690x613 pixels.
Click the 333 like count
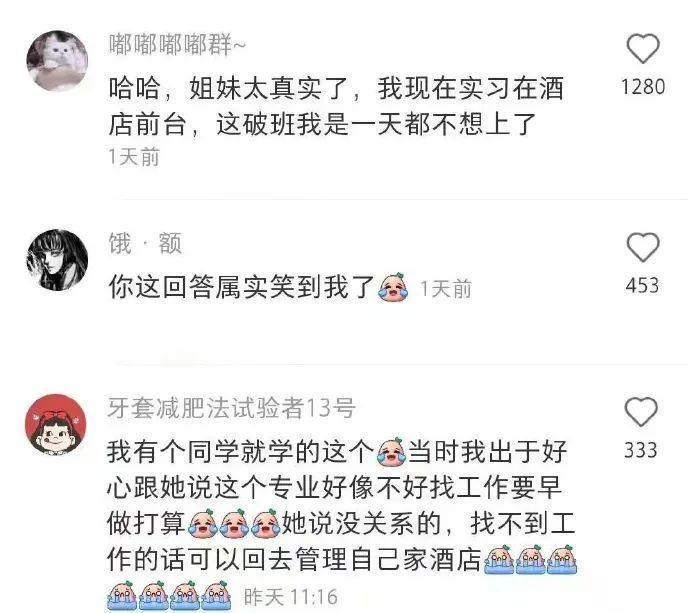(641, 450)
